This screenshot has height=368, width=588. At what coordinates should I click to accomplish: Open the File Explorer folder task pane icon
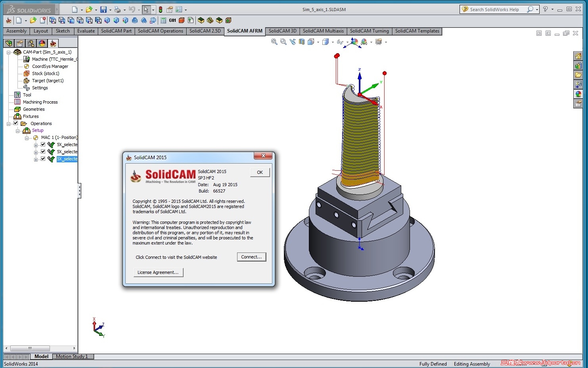(578, 75)
